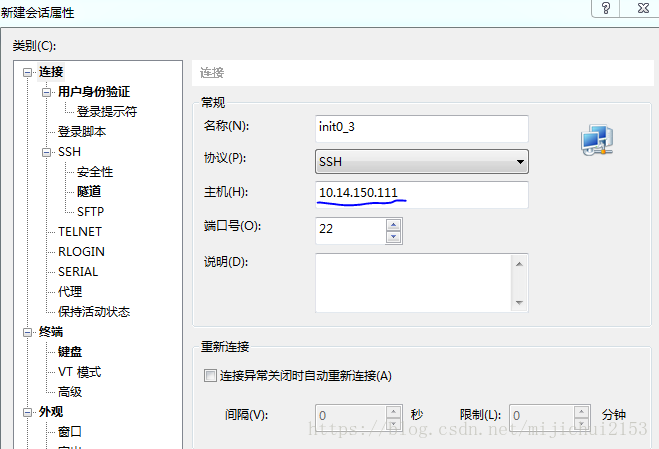Click inside the 说明 description text area
The image size is (659, 449).
tap(411, 281)
